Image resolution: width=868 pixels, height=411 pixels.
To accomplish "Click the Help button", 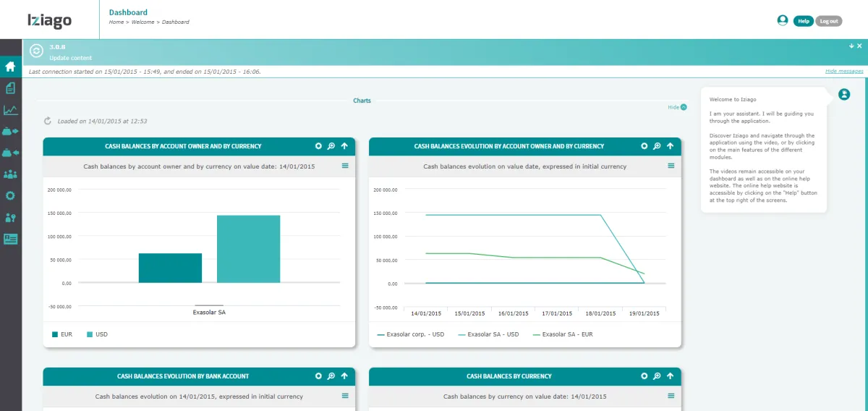I will [803, 21].
